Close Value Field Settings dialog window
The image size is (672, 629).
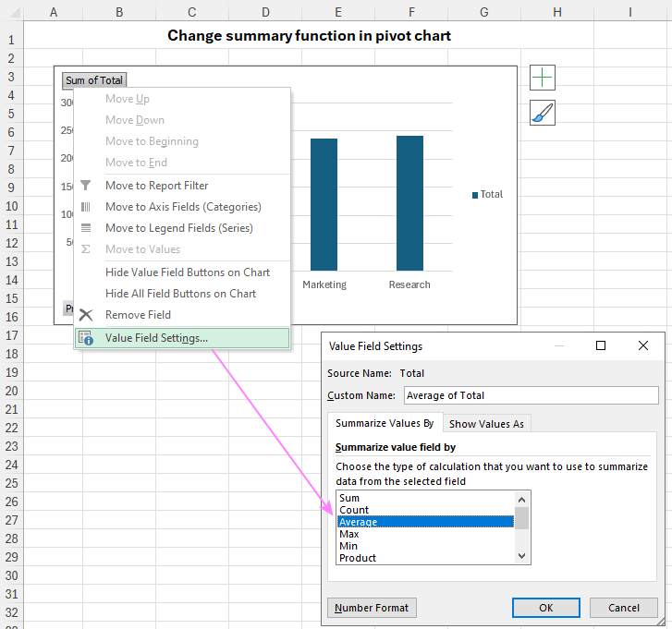pyautogui.click(x=642, y=345)
